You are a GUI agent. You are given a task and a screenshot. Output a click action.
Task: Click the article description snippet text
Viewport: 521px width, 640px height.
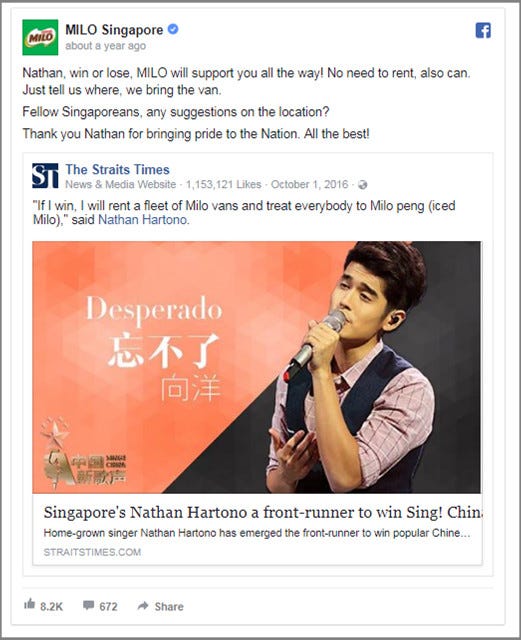click(257, 533)
